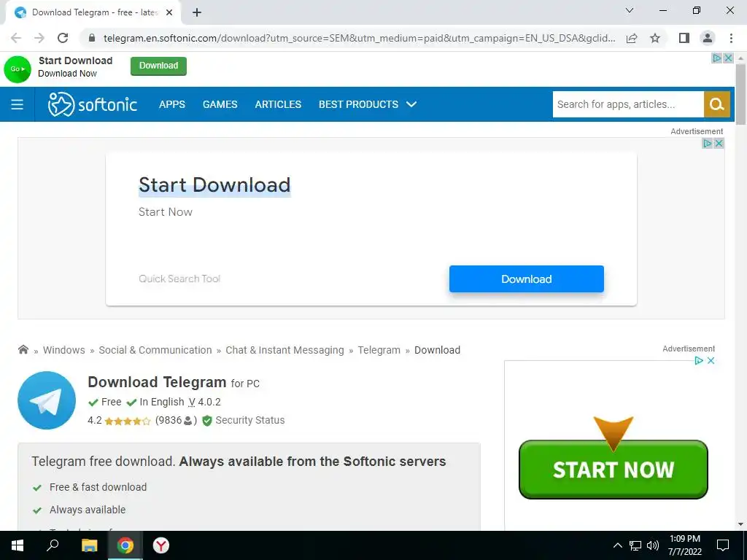Click the Softonic logo
747x560 pixels.
point(93,104)
